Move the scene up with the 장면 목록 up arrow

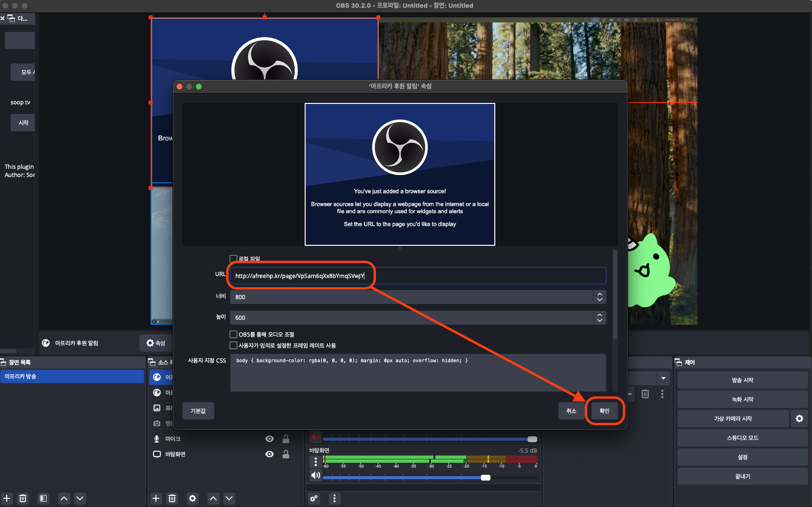point(64,498)
